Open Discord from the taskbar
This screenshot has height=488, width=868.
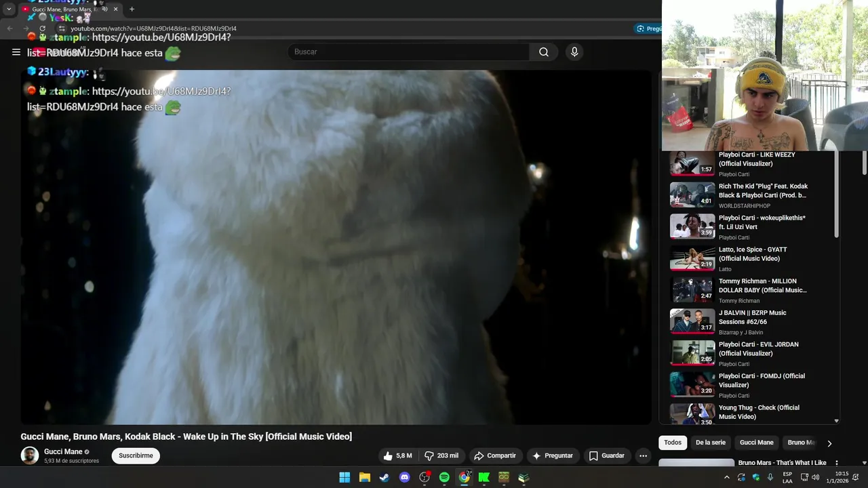tap(405, 477)
